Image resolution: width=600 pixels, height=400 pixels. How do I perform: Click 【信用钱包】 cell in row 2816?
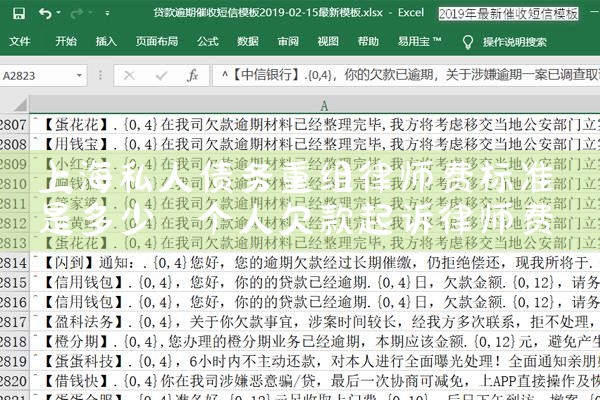[315, 302]
